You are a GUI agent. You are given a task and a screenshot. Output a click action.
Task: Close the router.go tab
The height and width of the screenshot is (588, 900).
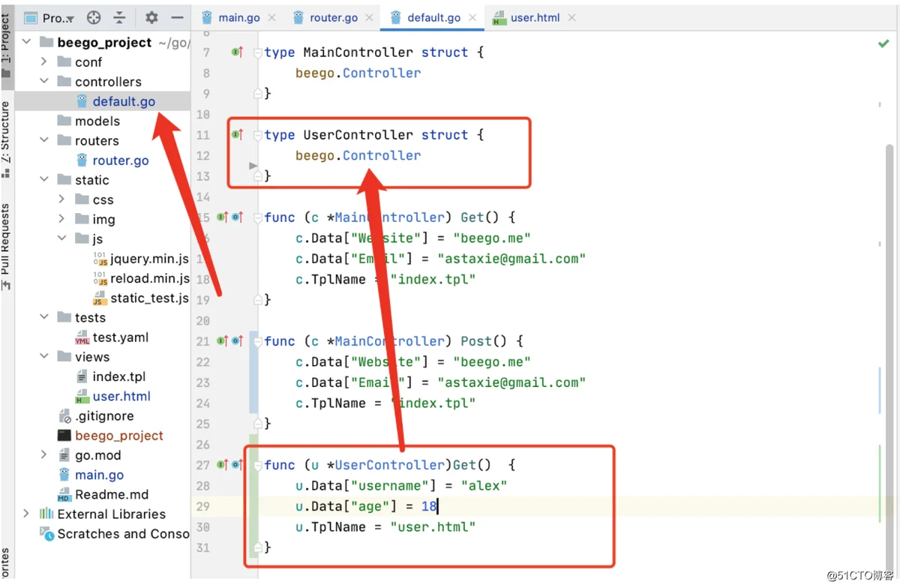point(370,17)
